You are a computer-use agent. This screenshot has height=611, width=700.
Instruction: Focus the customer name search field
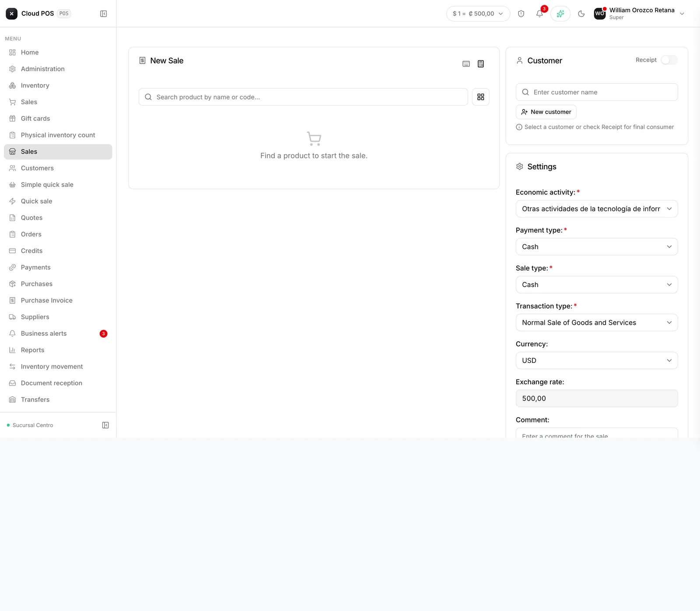click(x=597, y=92)
